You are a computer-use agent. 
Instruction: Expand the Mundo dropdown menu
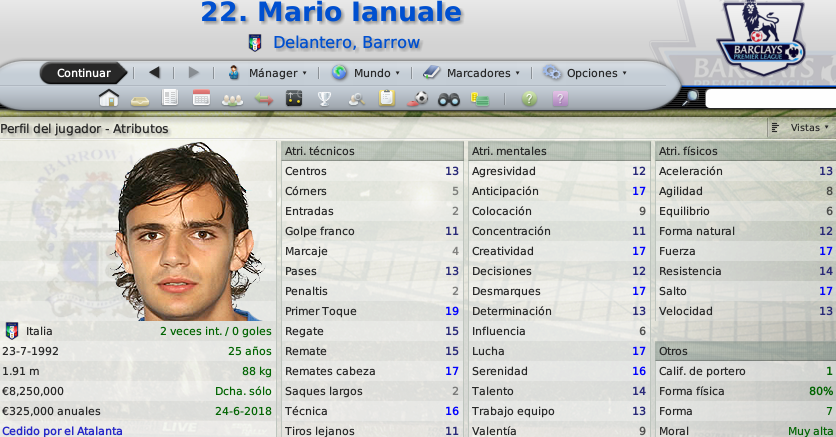tap(366, 73)
